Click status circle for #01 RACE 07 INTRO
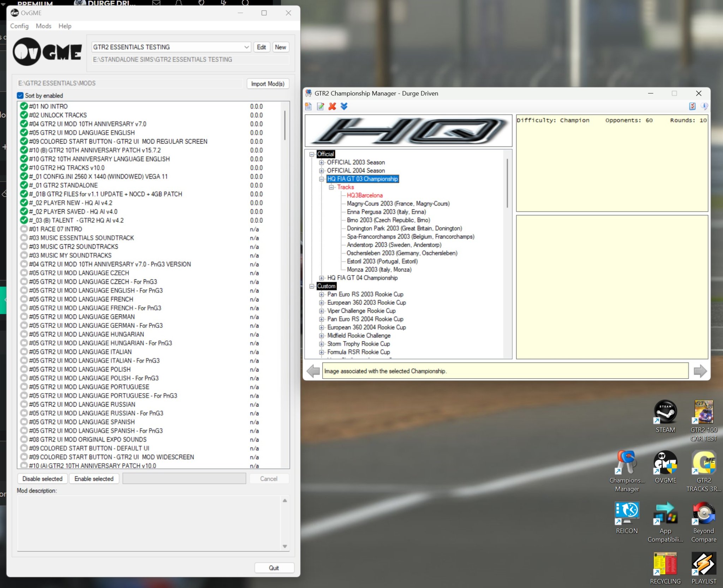The width and height of the screenshot is (723, 588). [24, 229]
